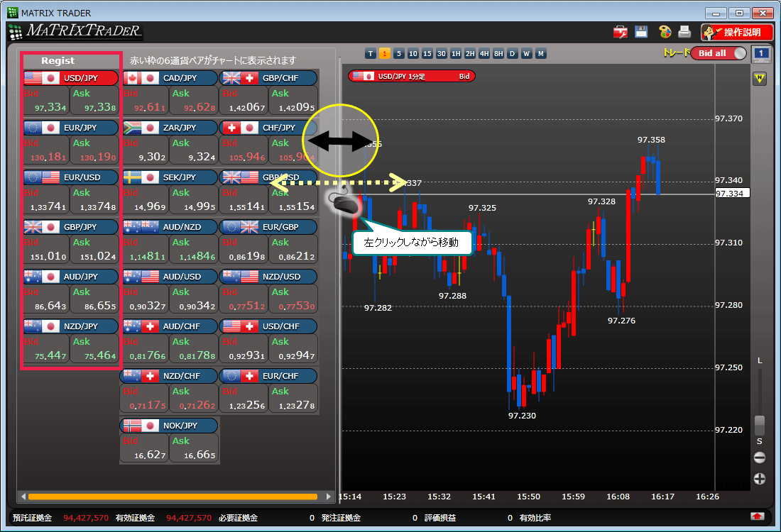Choose the GBP/CHF pair button
The image size is (781, 532).
[x=270, y=78]
